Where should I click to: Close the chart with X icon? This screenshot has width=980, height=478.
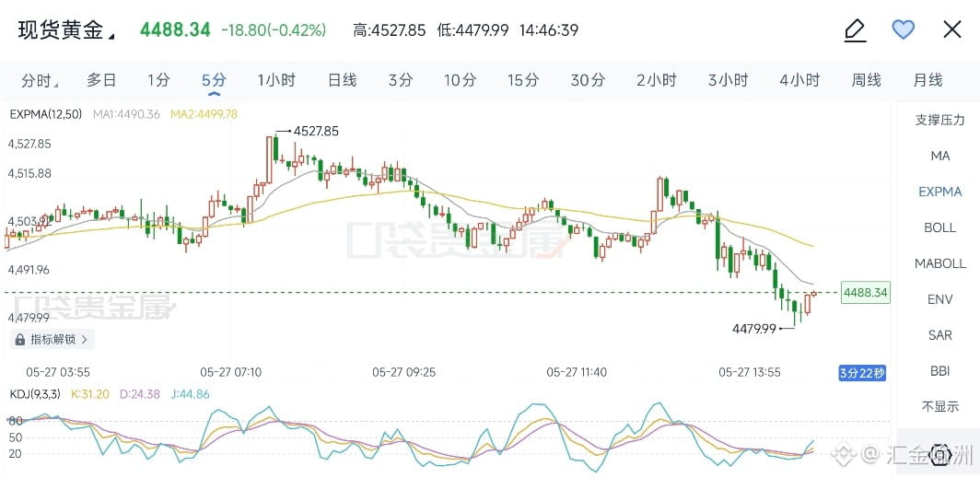pos(951,29)
